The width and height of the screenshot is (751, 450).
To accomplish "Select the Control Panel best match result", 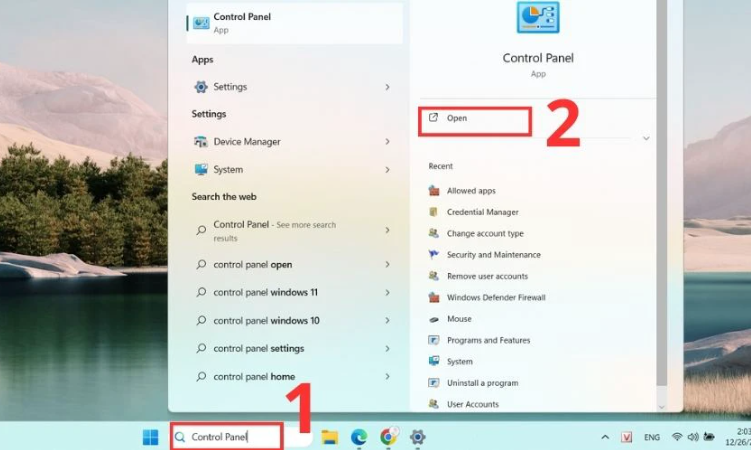I will click(x=295, y=23).
